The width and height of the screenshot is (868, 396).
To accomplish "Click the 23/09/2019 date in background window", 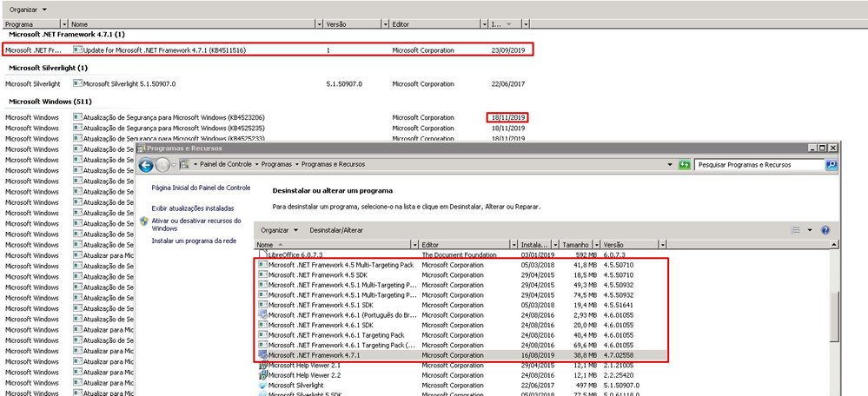I will tap(507, 50).
